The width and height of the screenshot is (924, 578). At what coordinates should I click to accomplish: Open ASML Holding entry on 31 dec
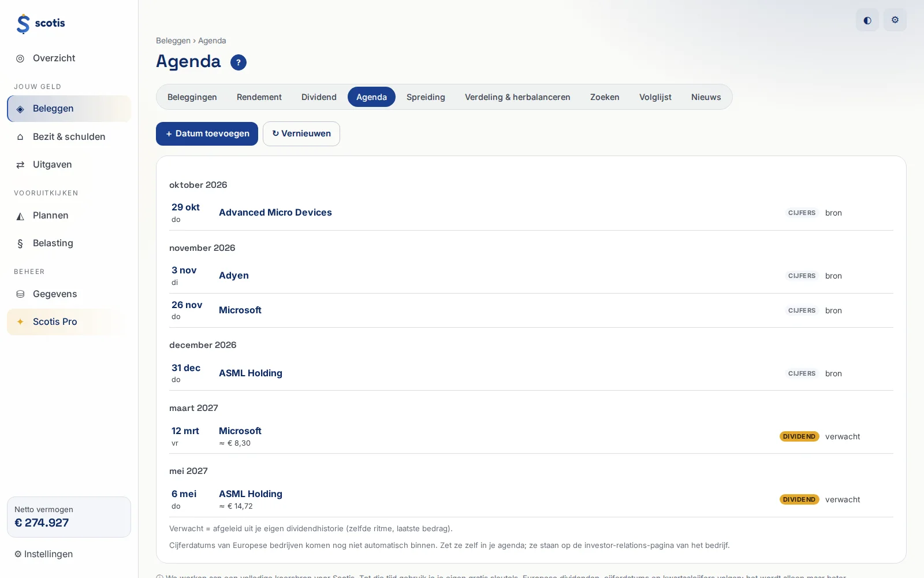click(251, 373)
